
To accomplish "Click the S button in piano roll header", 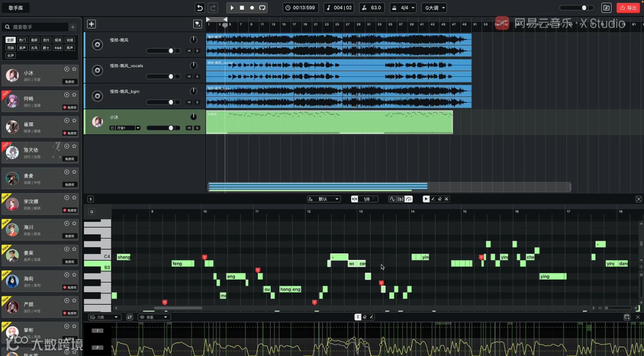I will (x=91, y=199).
